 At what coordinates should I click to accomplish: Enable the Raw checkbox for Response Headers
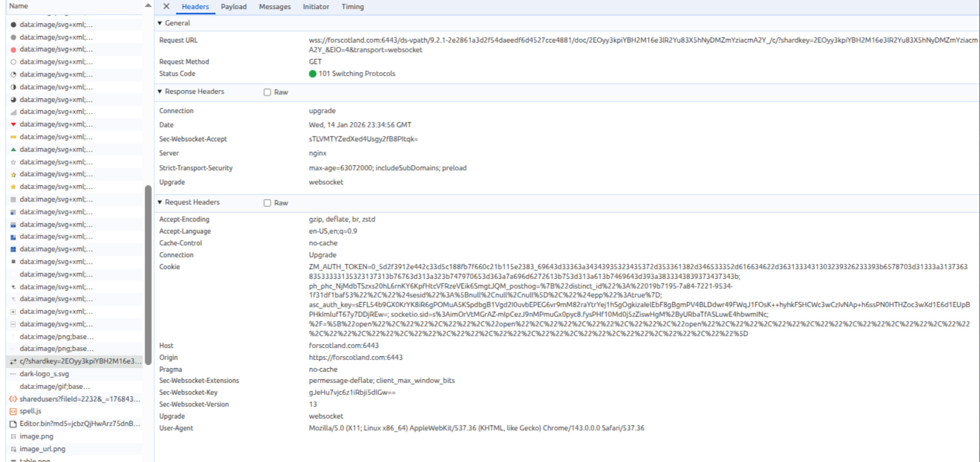(267, 92)
